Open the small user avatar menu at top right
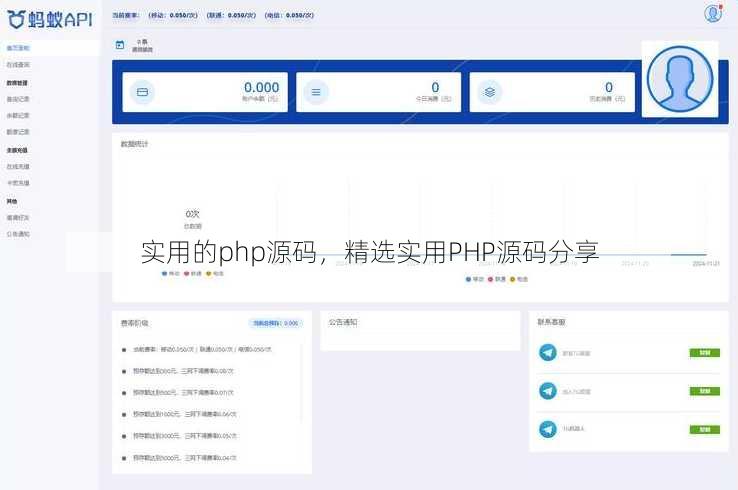The width and height of the screenshot is (738, 490). click(x=713, y=13)
